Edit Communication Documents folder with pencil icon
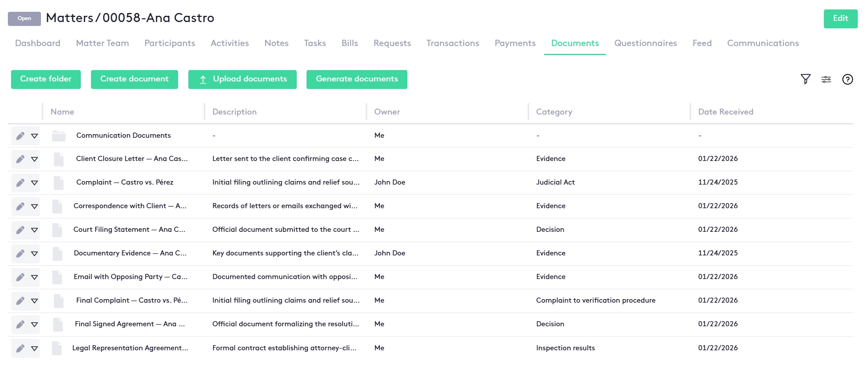This screenshot has width=868, height=392. [20, 136]
